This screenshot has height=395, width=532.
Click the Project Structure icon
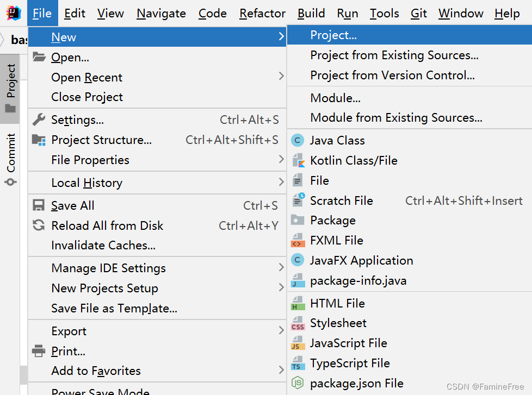click(39, 140)
